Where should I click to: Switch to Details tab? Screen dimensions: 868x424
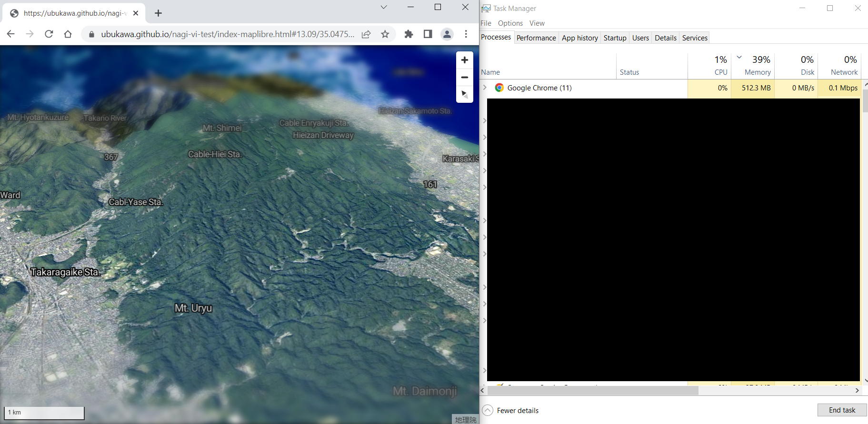[x=665, y=38]
